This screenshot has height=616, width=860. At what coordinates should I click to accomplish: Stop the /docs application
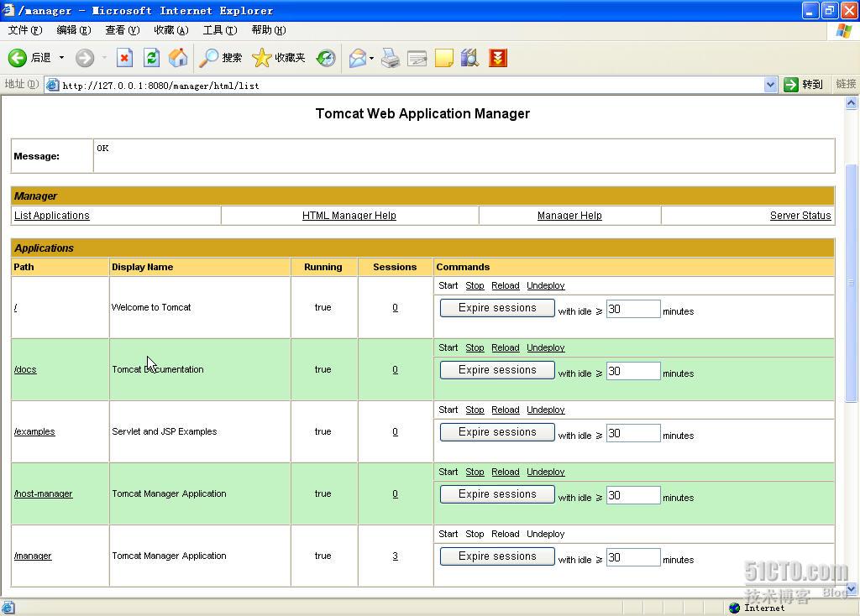click(x=475, y=347)
